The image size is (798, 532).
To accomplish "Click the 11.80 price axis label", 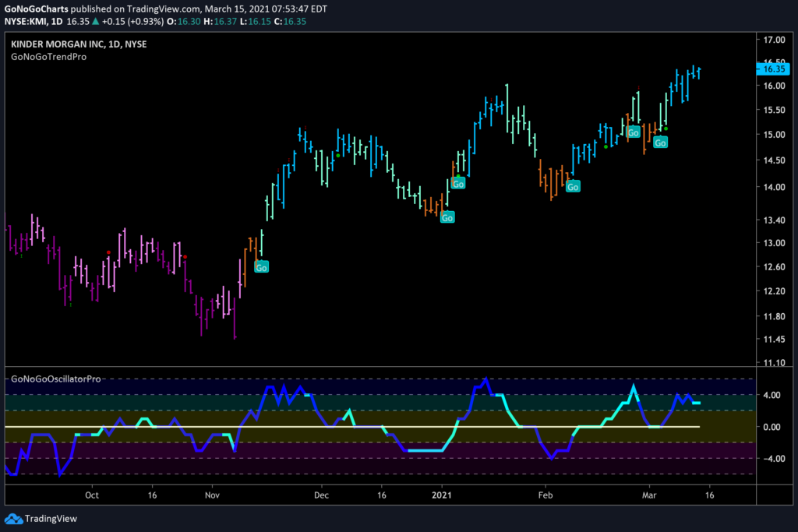I will point(774,316).
